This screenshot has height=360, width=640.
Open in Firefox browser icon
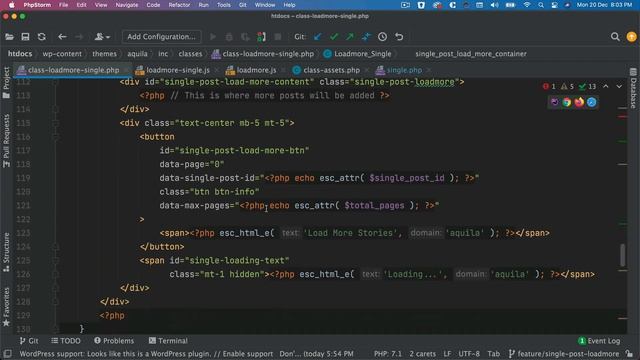tap(579, 102)
